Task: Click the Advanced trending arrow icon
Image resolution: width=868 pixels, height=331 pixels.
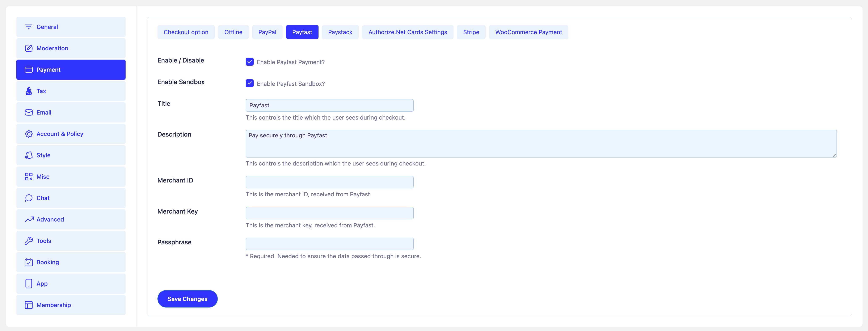Action: [29, 219]
